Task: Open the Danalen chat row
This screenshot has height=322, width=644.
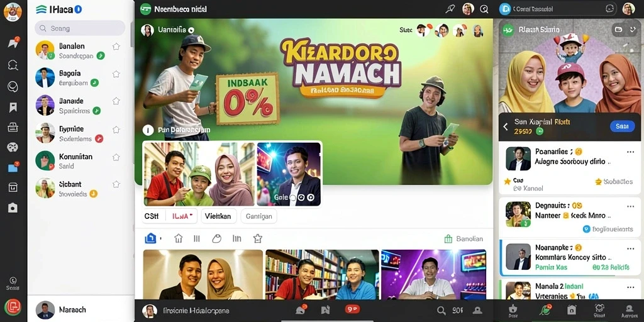Action: [80, 50]
